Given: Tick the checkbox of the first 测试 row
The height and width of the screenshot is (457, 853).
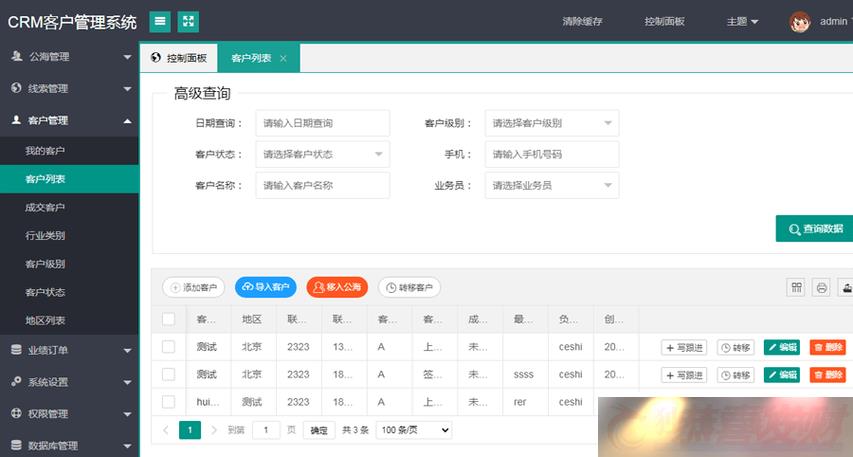Looking at the screenshot, I should pyautogui.click(x=169, y=347).
